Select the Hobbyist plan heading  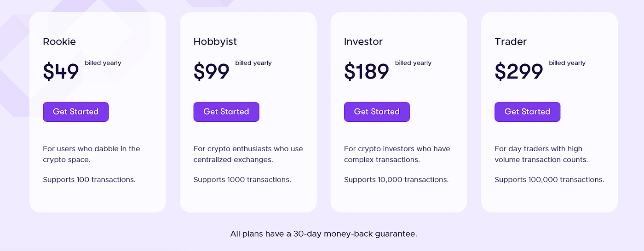point(215,42)
